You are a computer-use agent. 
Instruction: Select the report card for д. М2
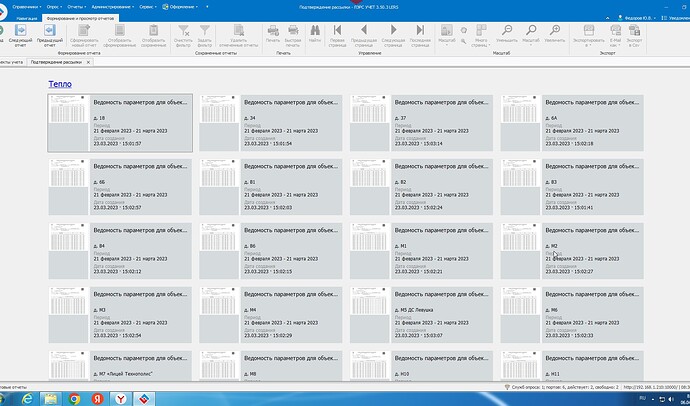click(x=572, y=251)
